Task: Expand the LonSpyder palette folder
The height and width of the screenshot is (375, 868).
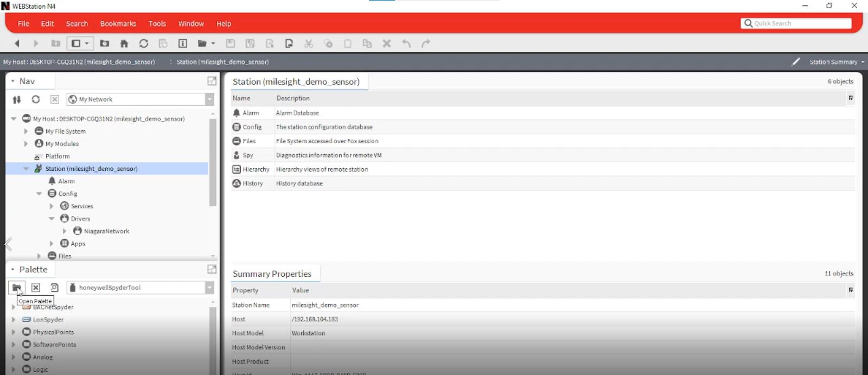Action: tap(14, 320)
